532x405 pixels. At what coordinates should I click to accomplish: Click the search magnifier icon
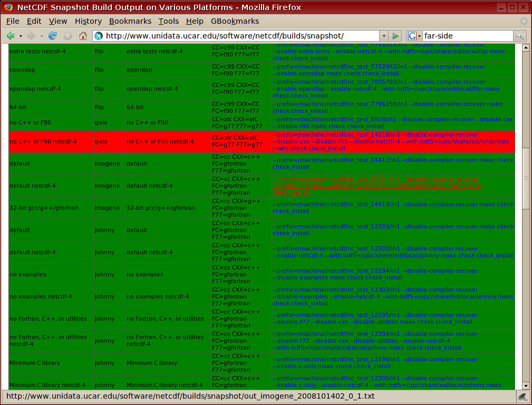[x=519, y=36]
